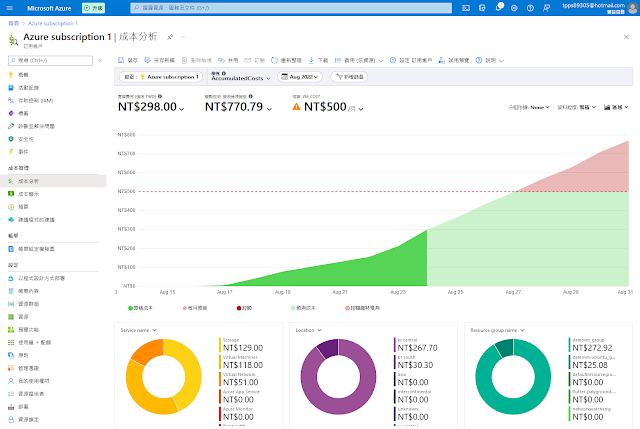Open the help question mark in the header
640x429 pixels.
coord(530,8)
